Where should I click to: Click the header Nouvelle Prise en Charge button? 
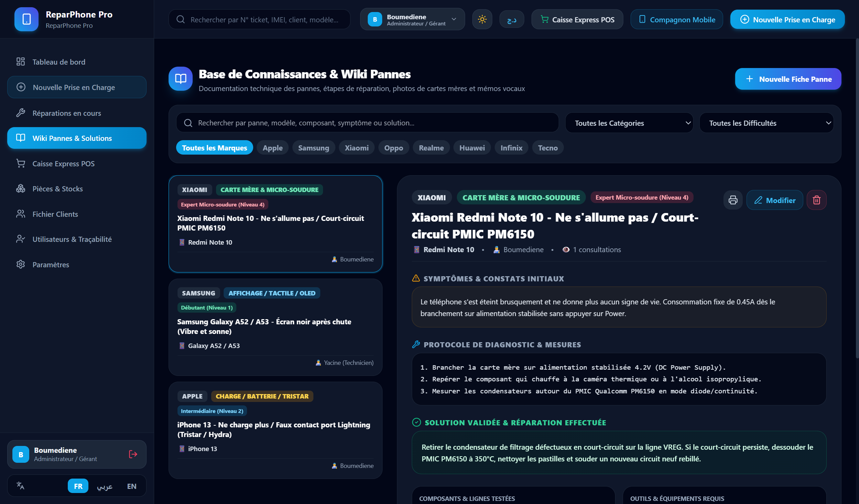(x=787, y=19)
